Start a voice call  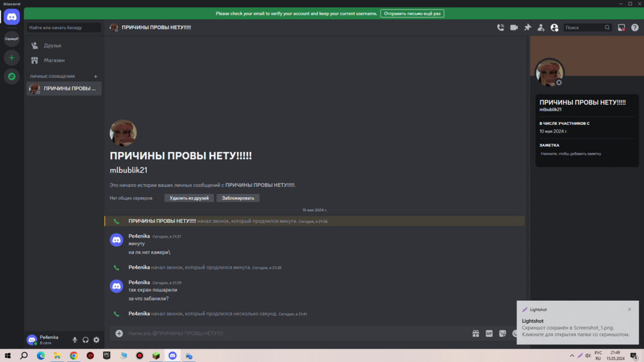(x=500, y=28)
